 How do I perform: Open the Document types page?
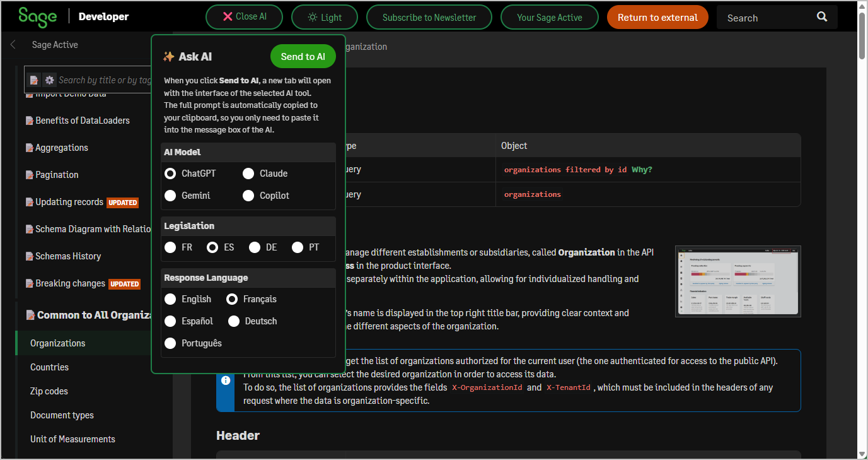pos(62,415)
